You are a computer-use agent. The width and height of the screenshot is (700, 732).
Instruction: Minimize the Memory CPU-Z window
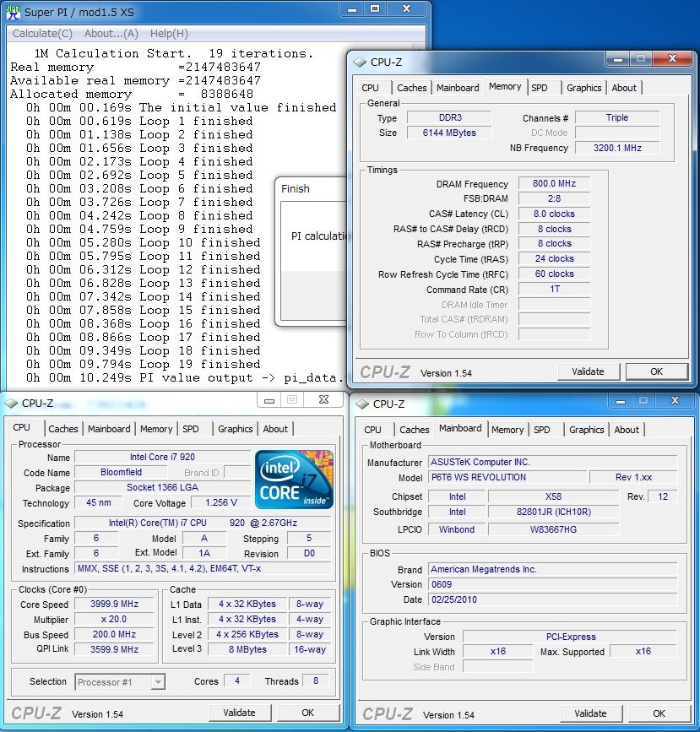pyautogui.click(x=618, y=58)
